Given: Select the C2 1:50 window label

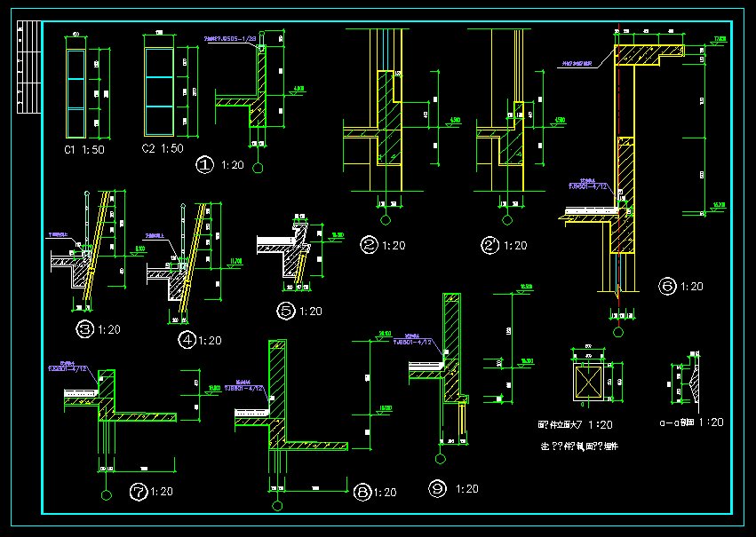Looking at the screenshot, I should tap(163, 148).
